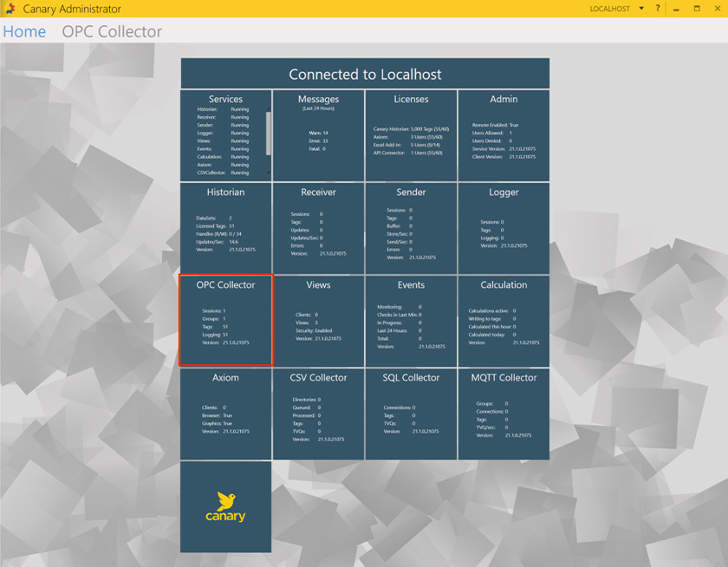Viewport: 728px width, 567px height.
Task: Click the 'Remote Enabled: True' line in Admin
Action: pos(495,125)
